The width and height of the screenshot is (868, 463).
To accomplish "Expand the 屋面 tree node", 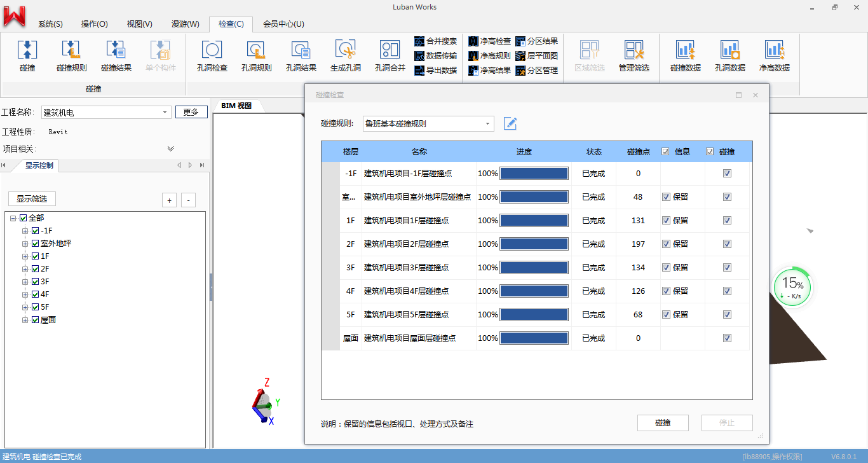I will point(25,320).
